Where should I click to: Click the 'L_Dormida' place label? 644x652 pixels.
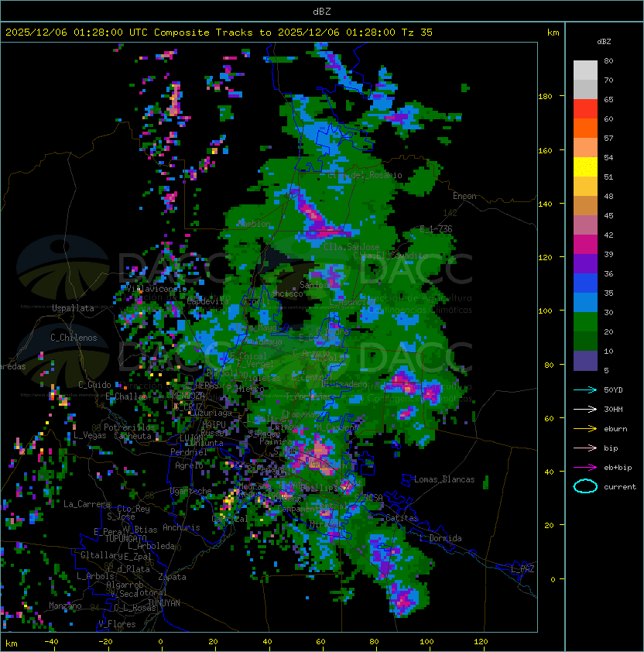[x=440, y=538]
